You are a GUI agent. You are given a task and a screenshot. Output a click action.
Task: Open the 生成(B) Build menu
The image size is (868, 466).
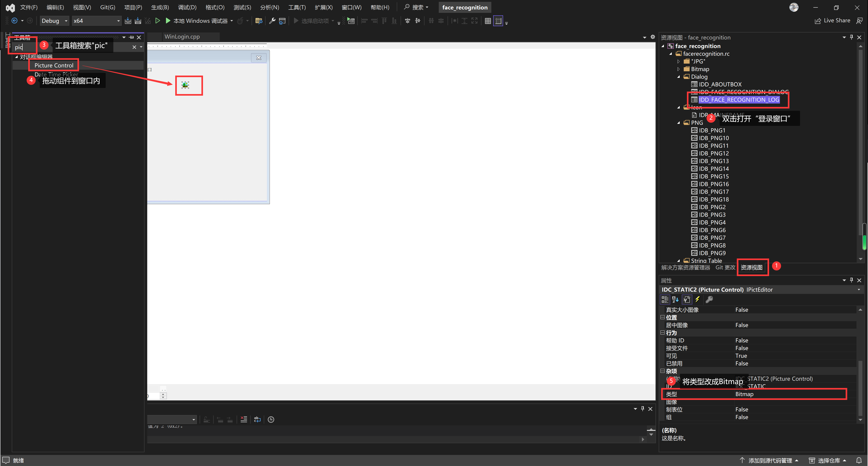click(160, 7)
